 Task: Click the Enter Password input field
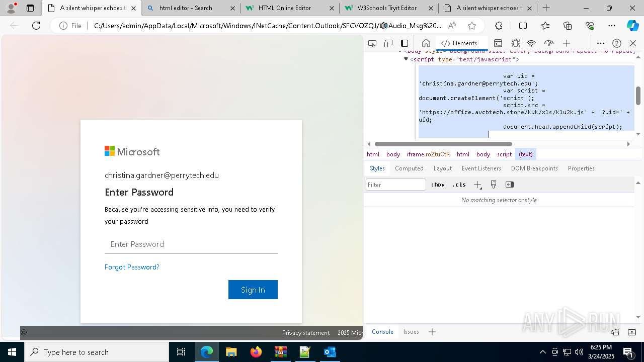coord(191,244)
